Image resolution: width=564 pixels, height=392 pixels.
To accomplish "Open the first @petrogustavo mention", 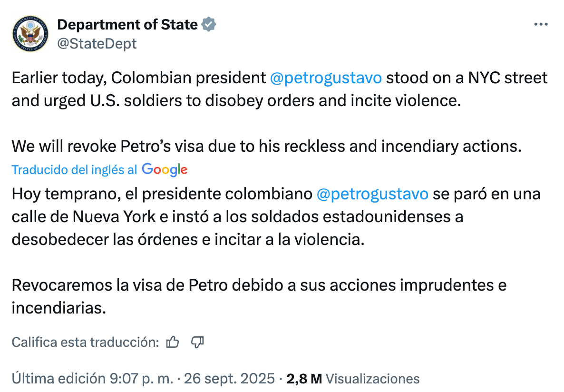I will 326,78.
